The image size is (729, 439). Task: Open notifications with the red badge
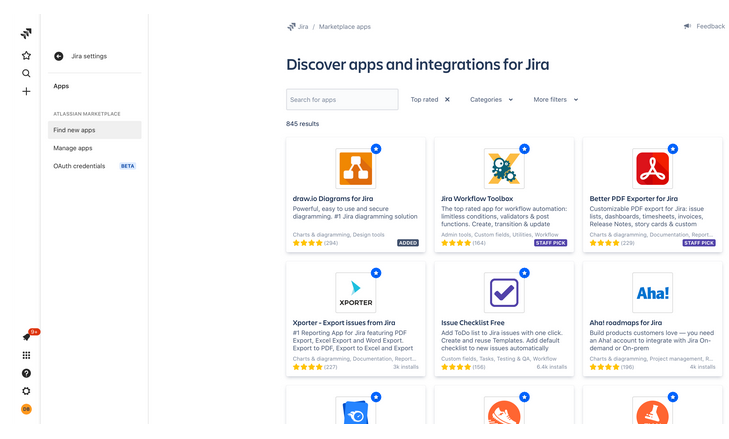[27, 337]
